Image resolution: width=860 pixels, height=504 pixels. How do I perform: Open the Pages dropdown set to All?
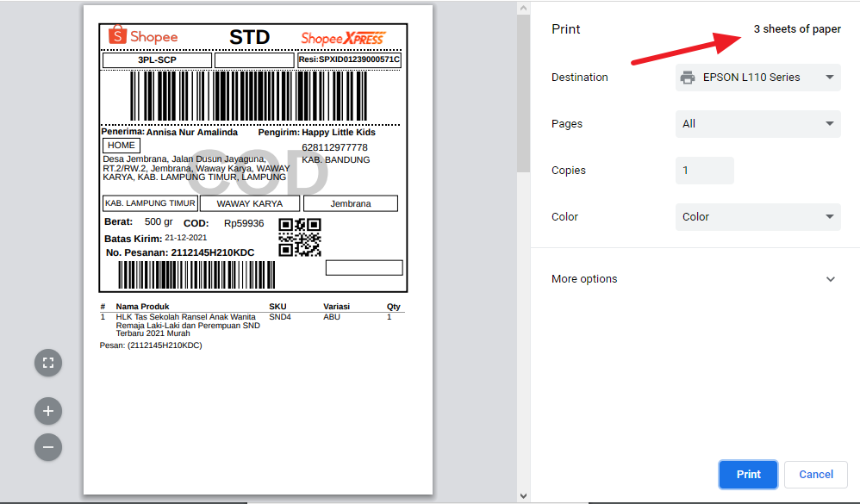pos(758,124)
